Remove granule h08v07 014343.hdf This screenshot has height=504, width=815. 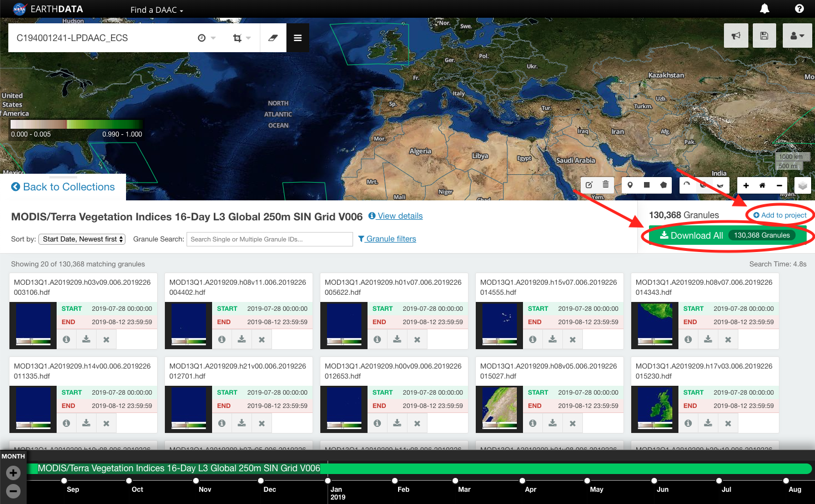tap(728, 339)
